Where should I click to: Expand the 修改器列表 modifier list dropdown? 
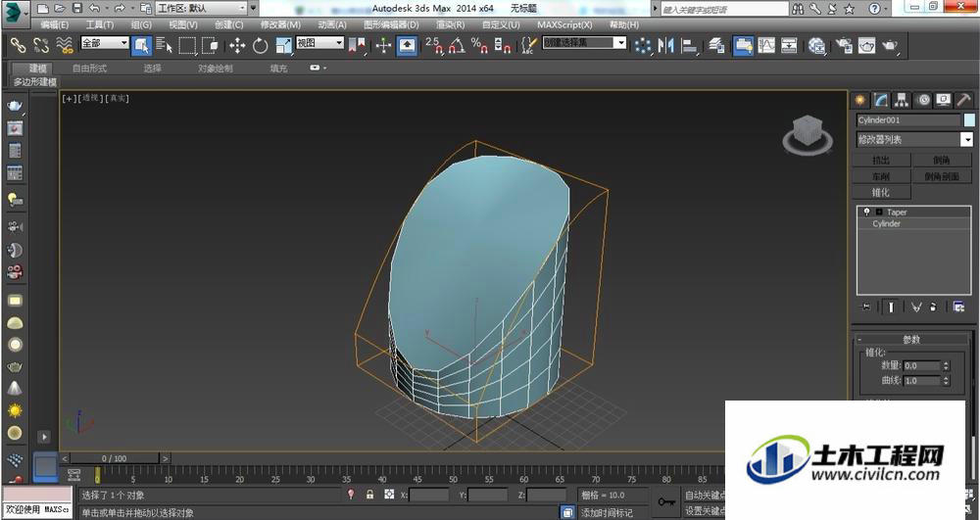pos(914,139)
